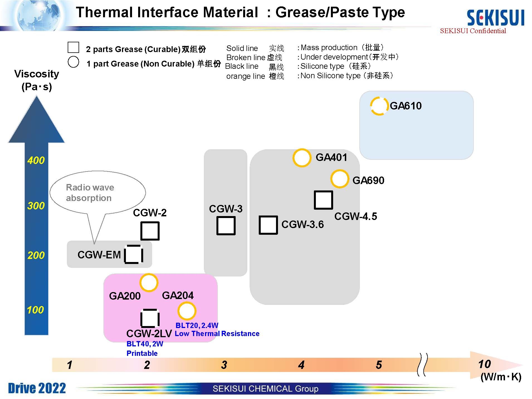This screenshot has width=532, height=399.
Task: Click the Under development legend text
Action: tap(348, 57)
